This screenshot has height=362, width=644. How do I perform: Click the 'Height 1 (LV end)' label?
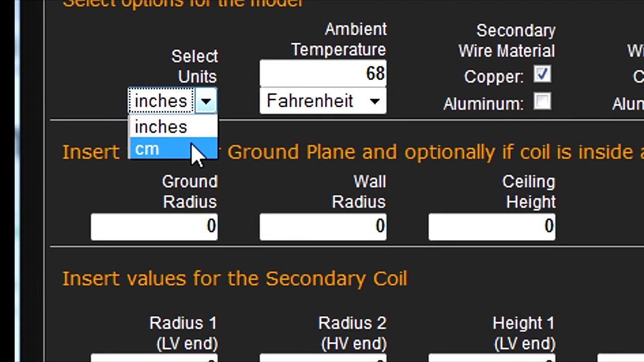click(x=524, y=333)
